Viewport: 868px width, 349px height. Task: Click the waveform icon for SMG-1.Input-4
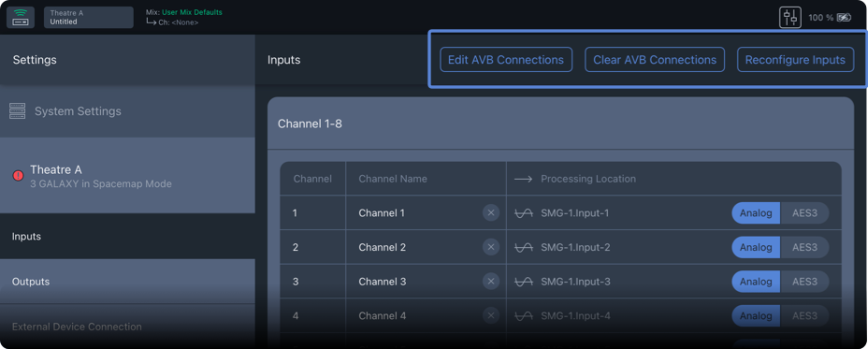(524, 315)
